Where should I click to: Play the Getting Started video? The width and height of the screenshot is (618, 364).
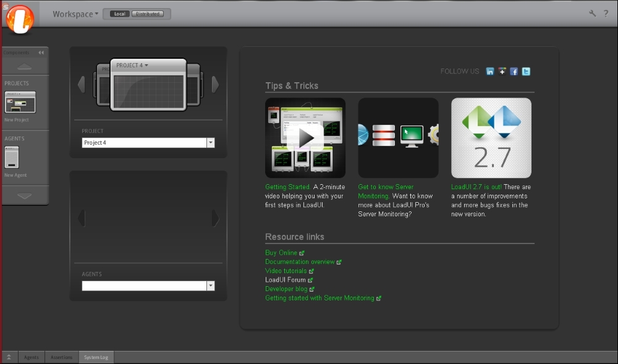click(x=305, y=138)
